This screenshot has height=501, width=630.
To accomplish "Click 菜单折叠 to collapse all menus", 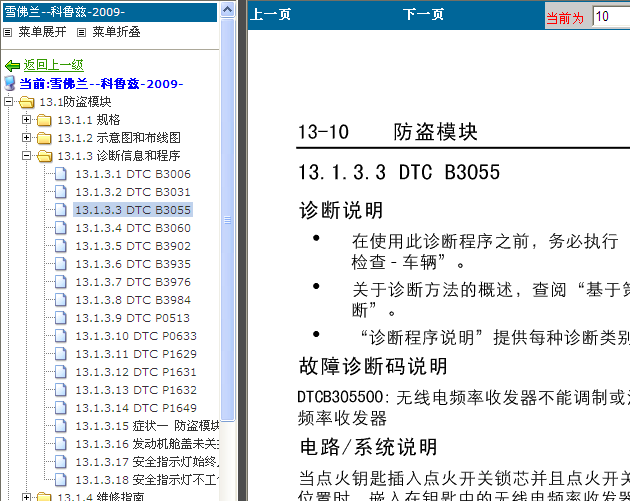I will click(116, 32).
